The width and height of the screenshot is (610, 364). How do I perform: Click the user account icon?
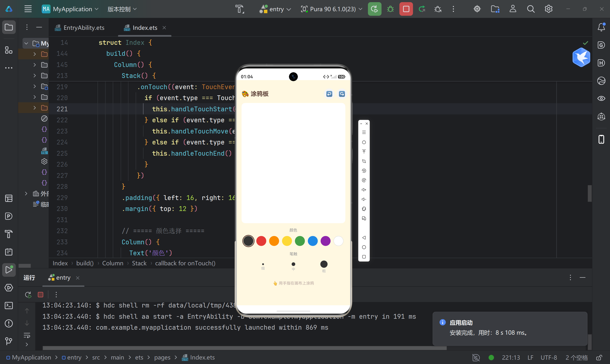tap(513, 9)
